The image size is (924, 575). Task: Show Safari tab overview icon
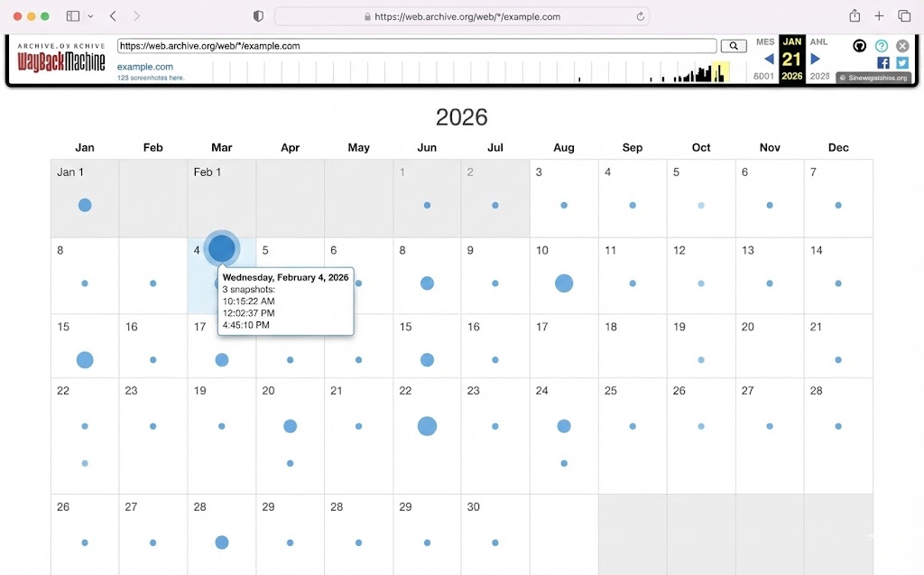tap(905, 15)
